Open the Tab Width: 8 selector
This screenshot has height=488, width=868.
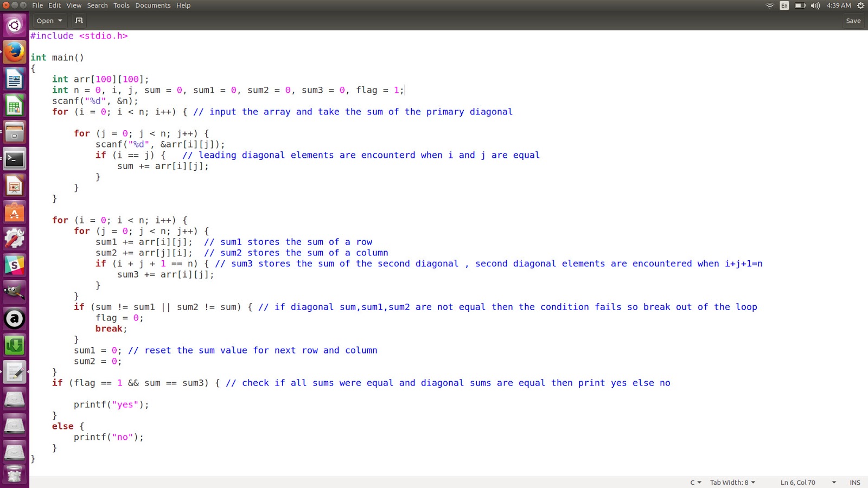click(x=732, y=483)
